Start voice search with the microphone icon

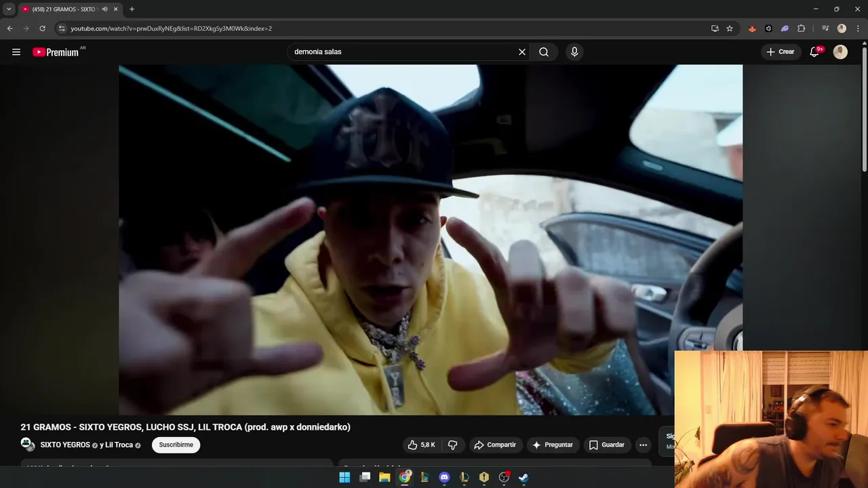574,52
